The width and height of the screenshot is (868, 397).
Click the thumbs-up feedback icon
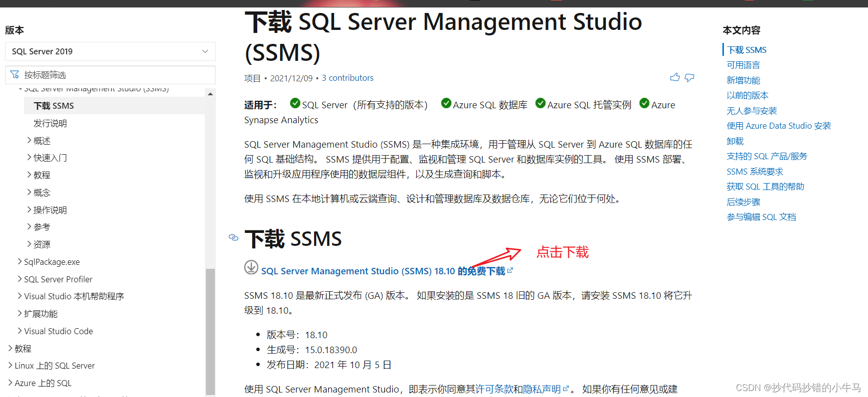pos(675,77)
